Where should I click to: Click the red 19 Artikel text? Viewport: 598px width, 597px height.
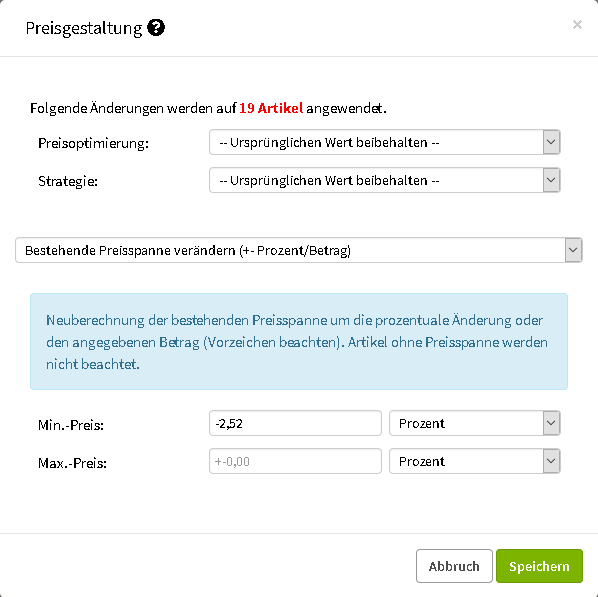[271, 108]
